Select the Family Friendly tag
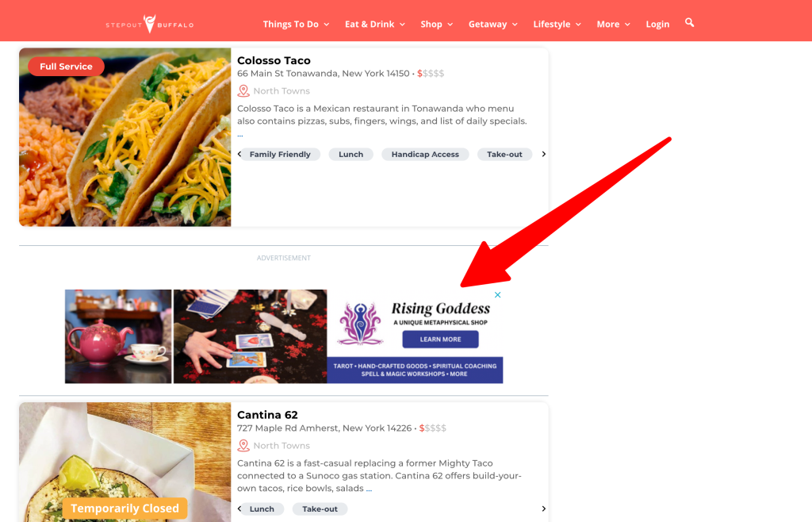The image size is (812, 522). 280,155
